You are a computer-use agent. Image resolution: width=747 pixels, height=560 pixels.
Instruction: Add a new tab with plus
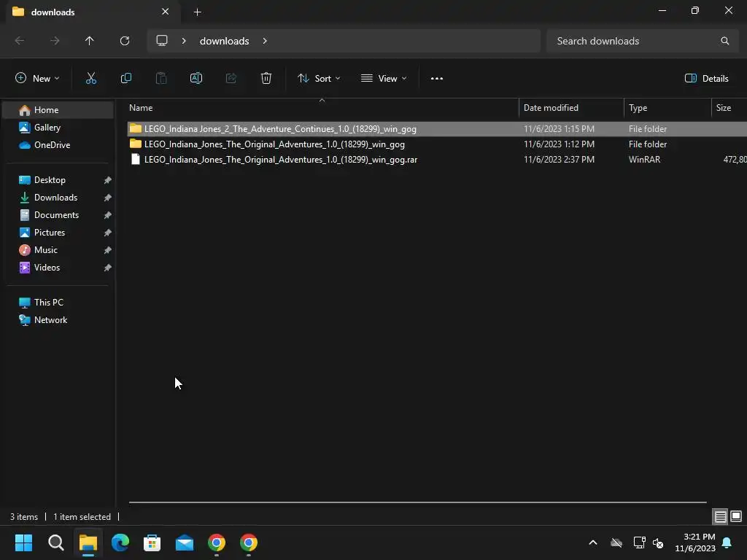[197, 12]
